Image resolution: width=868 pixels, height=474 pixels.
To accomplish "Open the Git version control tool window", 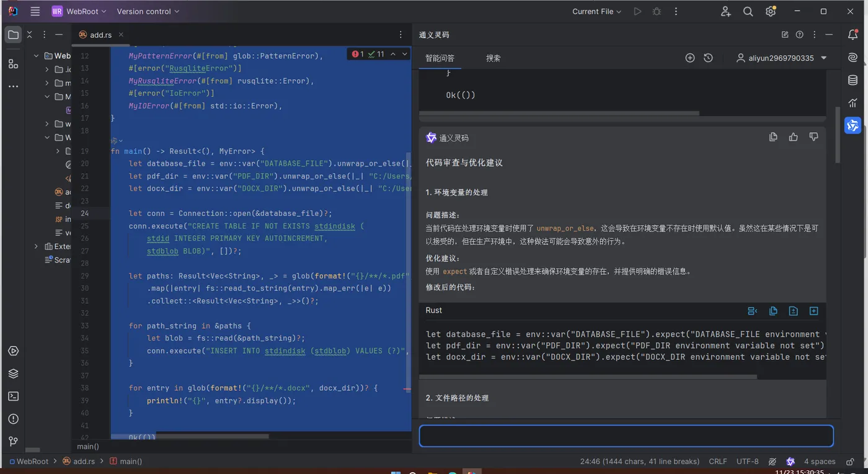I will [13, 441].
